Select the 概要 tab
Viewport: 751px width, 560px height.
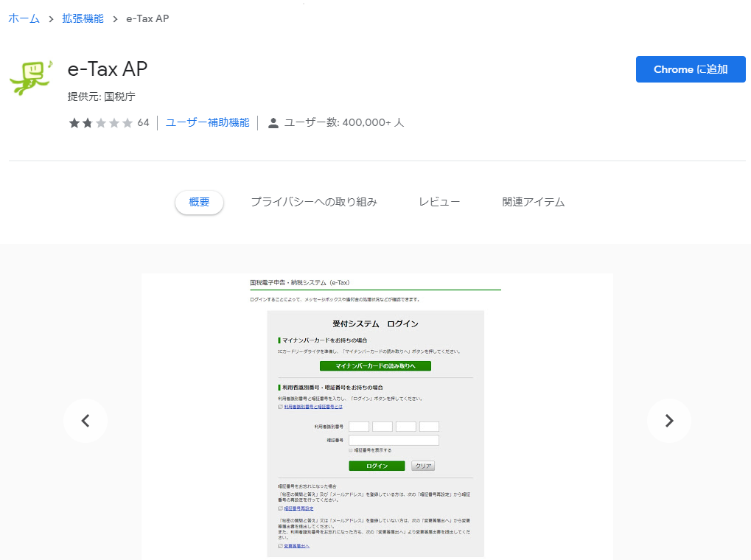199,202
